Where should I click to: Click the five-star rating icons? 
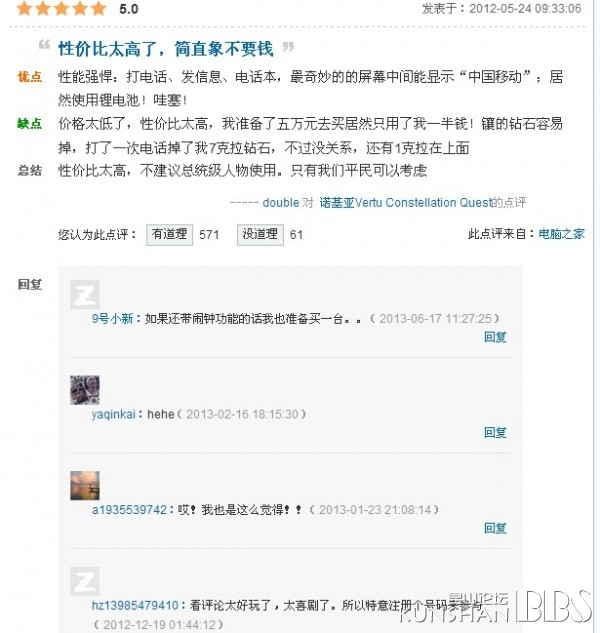(x=61, y=8)
